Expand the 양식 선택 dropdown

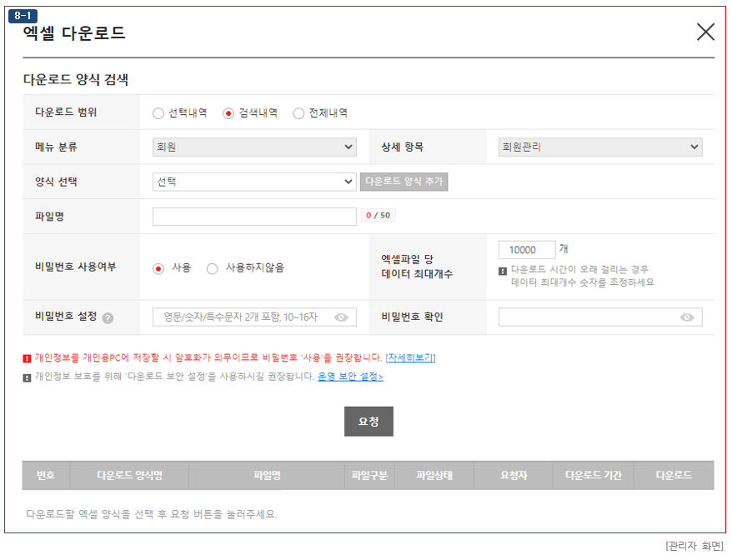coord(254,182)
